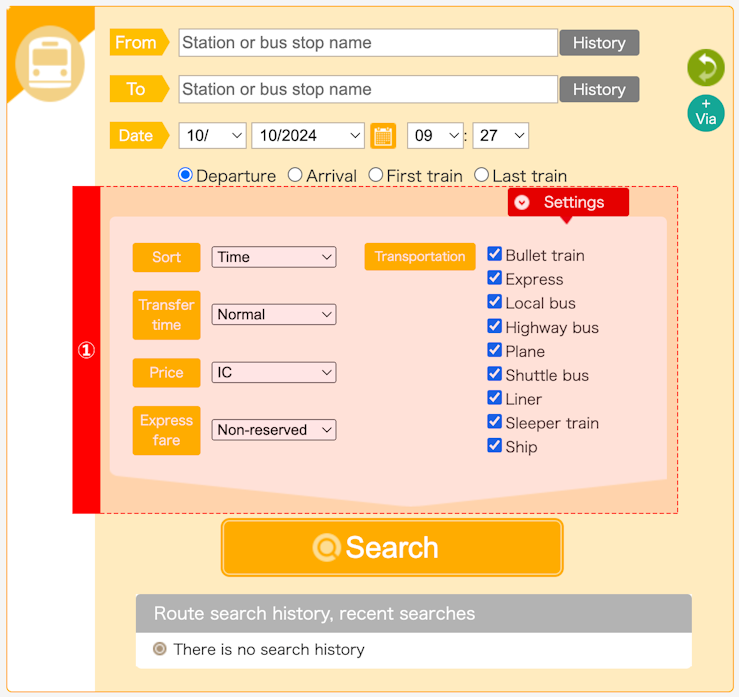Image resolution: width=739 pixels, height=697 pixels.
Task: Click the Transportation label
Action: pyautogui.click(x=420, y=257)
